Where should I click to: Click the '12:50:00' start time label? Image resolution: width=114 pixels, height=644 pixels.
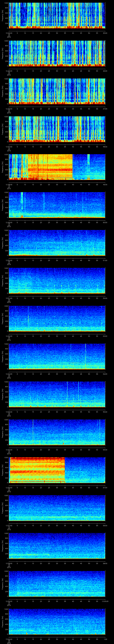(9, 261)
